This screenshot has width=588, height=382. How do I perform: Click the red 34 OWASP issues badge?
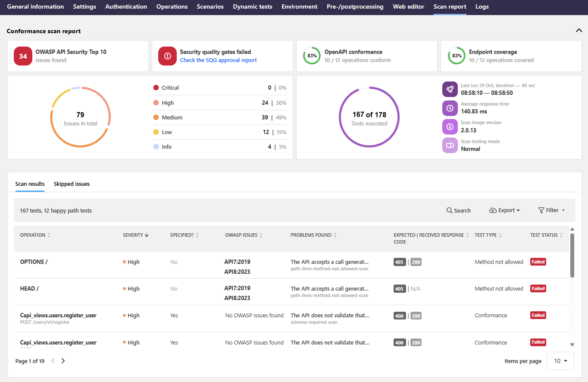point(23,56)
